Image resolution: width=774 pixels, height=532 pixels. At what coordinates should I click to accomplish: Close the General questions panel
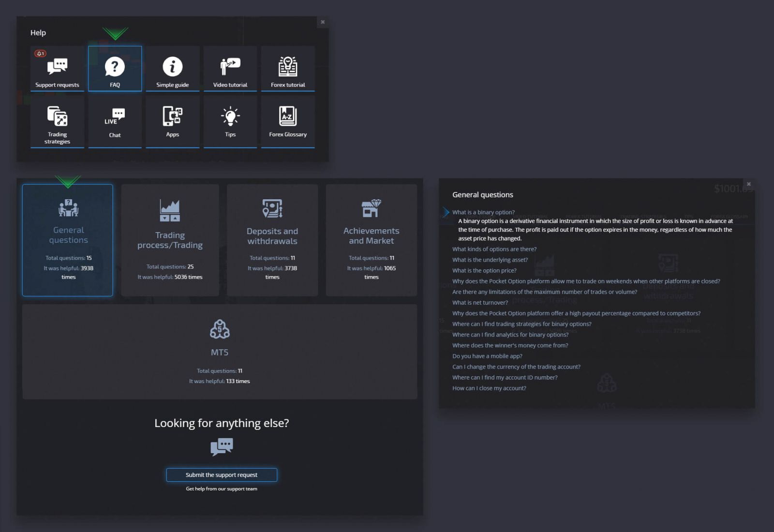coord(748,184)
